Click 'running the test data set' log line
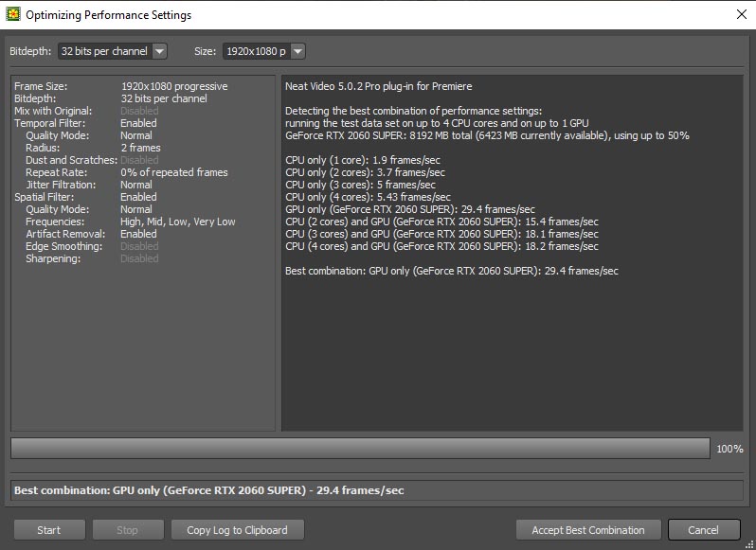756x550 pixels. [x=437, y=123]
